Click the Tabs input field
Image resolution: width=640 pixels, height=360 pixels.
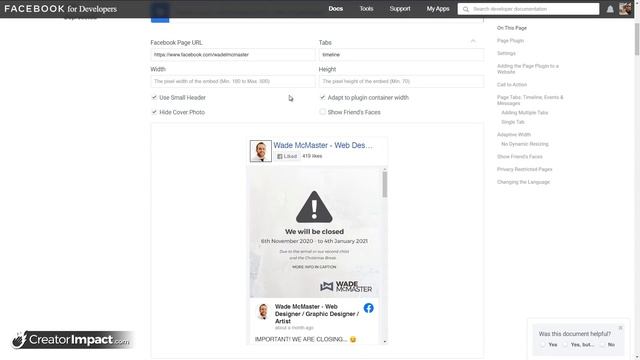point(401,55)
